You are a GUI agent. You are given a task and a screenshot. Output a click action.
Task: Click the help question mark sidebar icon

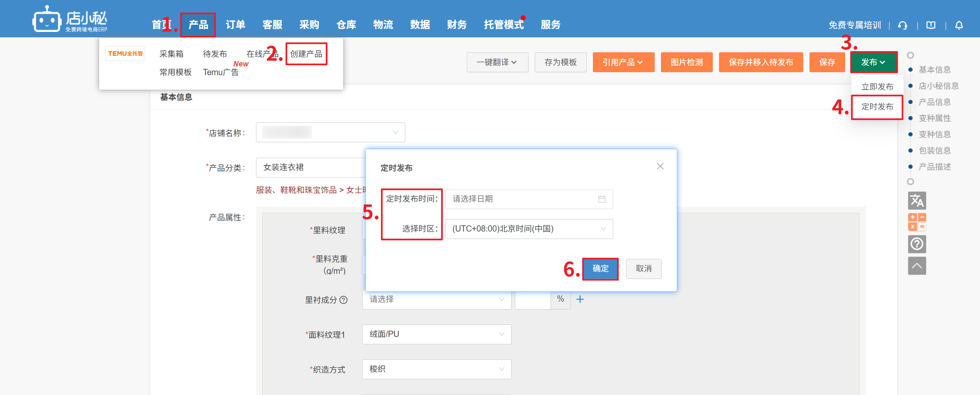(917, 244)
